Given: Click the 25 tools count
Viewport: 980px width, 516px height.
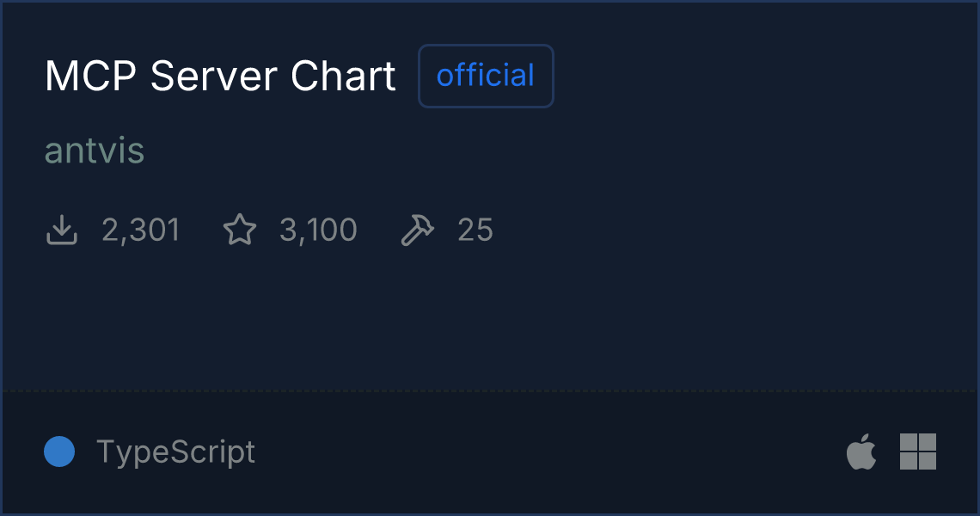Looking at the screenshot, I should click(475, 230).
